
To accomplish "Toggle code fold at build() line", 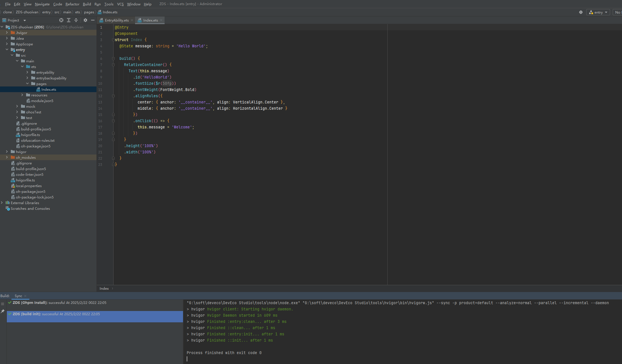I will (x=113, y=59).
